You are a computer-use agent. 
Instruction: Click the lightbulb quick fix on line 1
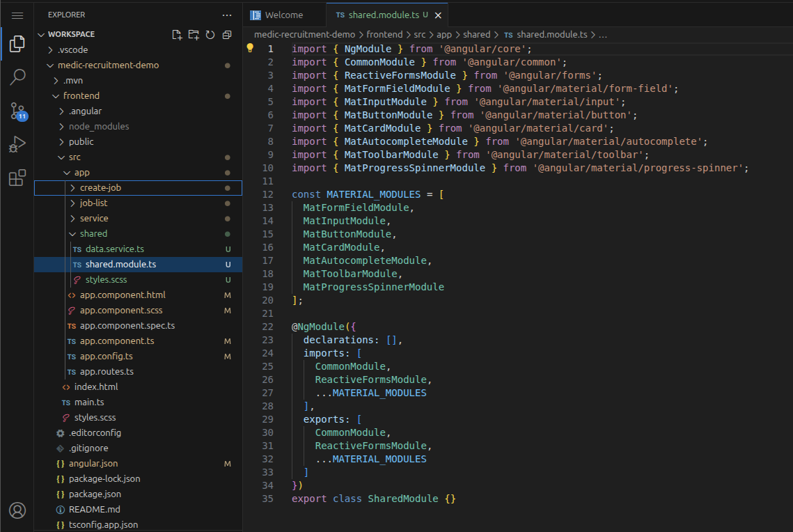tap(250, 47)
